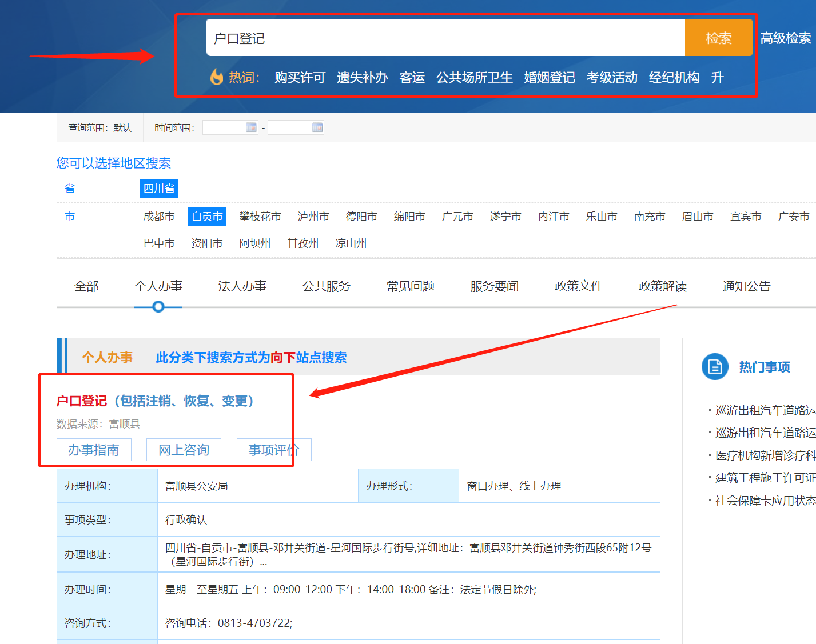The height and width of the screenshot is (644, 816).
Task: Switch to the 政策文件 tab
Action: coord(578,286)
